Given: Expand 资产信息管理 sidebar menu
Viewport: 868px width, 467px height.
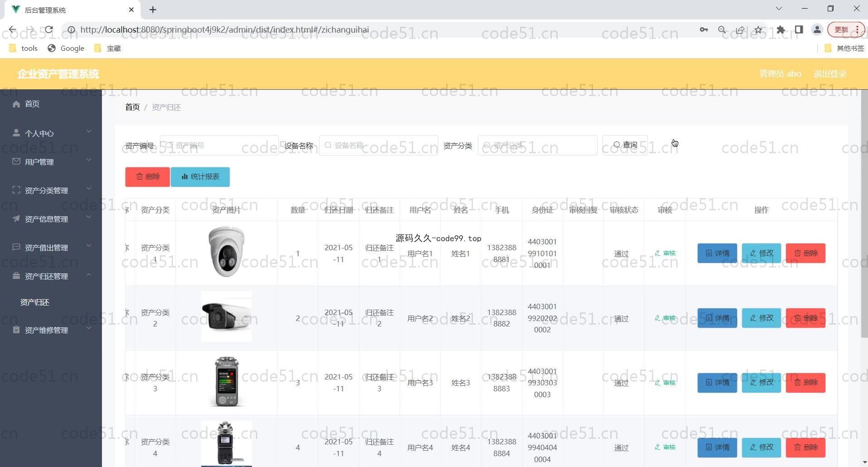Looking at the screenshot, I should click(51, 219).
